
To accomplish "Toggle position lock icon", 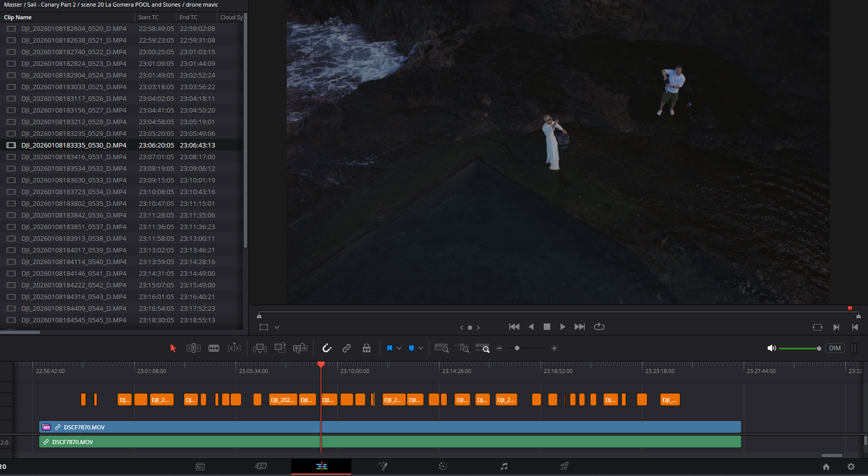I will (366, 348).
